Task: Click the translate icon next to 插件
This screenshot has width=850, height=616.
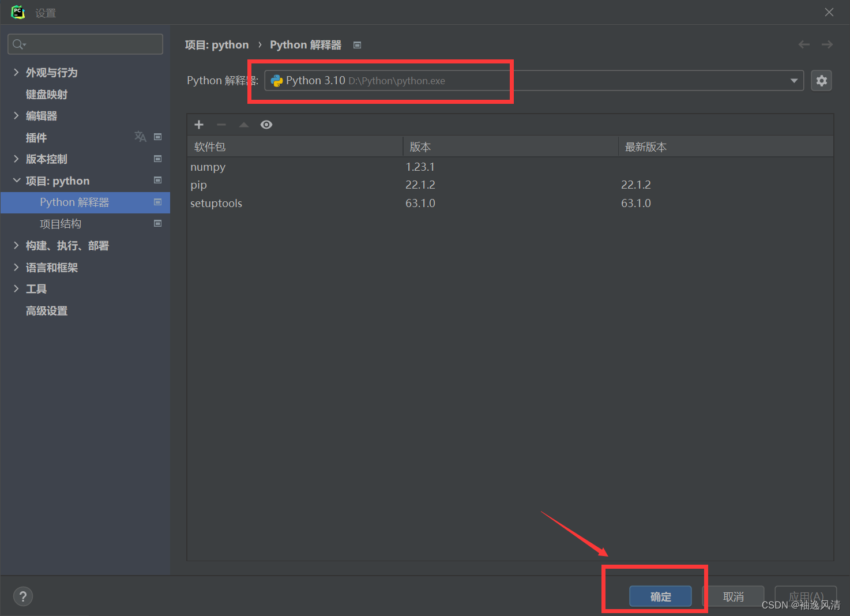Action: [140, 137]
